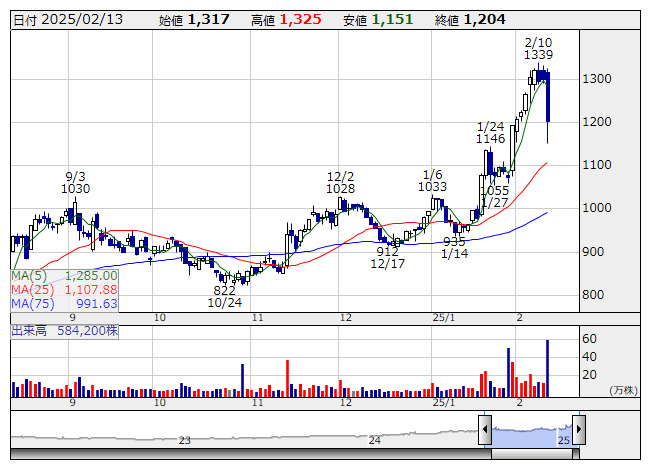Click the 2/10 1339 peak label
Screen dimensions: 653x470
tap(538, 48)
